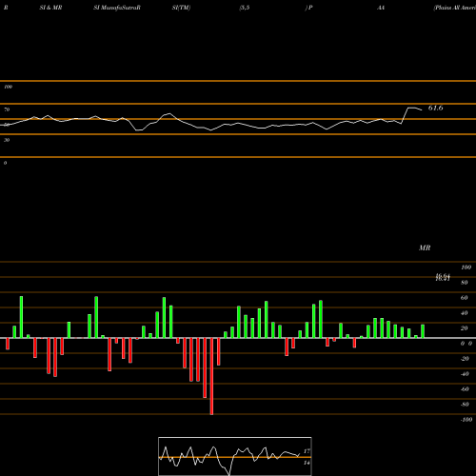
Task: Click the 100 label on the MR axis
Action: [x=466, y=268]
